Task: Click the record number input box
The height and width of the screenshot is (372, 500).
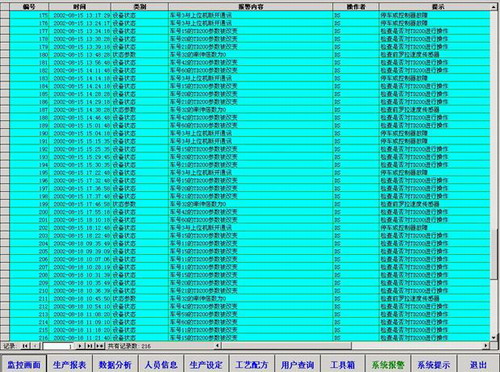Action: point(58,346)
